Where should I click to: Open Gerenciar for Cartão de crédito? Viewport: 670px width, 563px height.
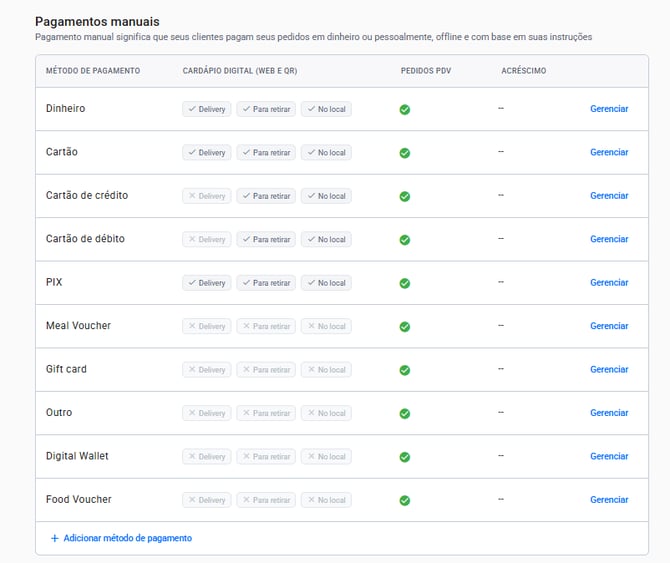pos(609,196)
